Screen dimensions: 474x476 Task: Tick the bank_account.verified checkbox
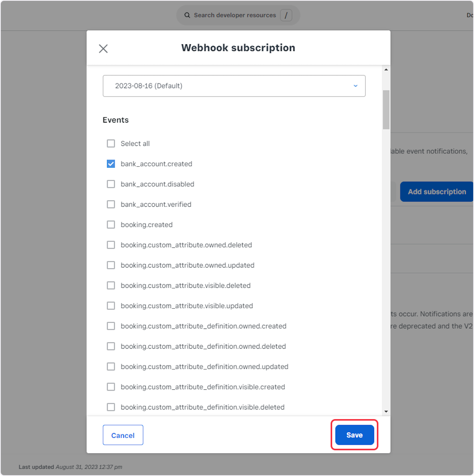[111, 204]
